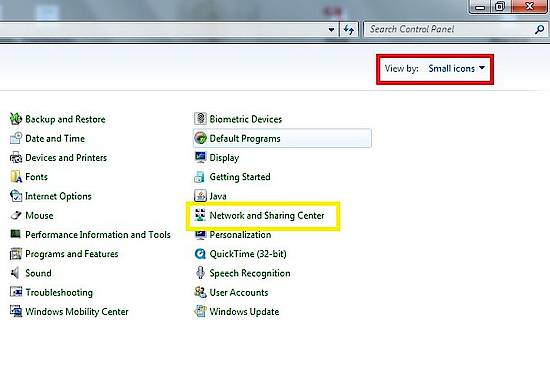
Task: Open Personalization link
Action: 240,234
